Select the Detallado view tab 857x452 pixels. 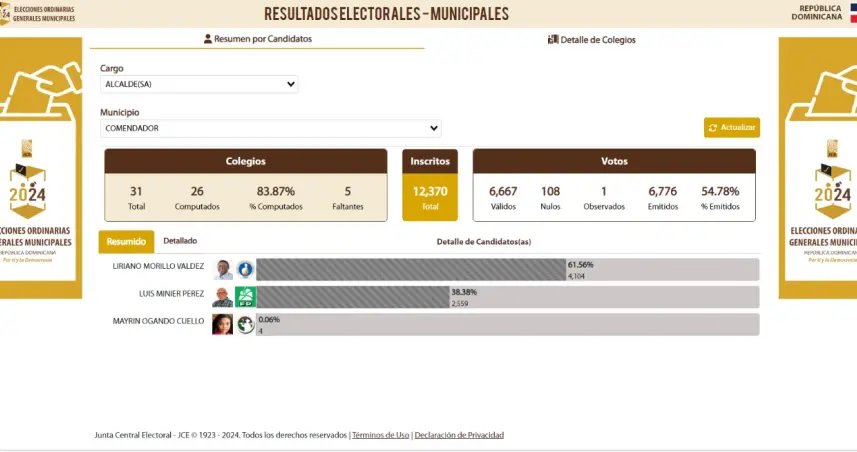point(180,241)
